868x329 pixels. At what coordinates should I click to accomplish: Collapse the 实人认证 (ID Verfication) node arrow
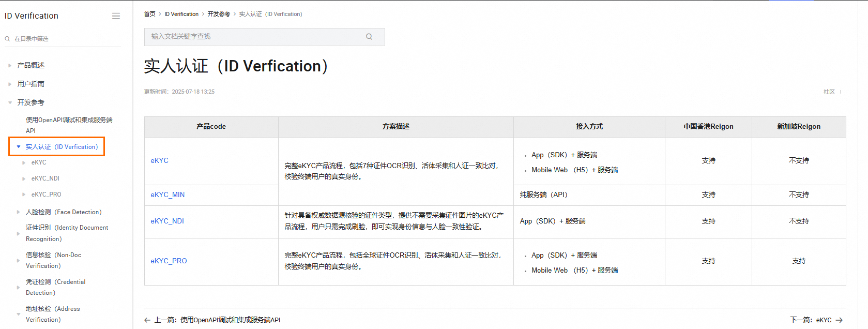(19, 147)
